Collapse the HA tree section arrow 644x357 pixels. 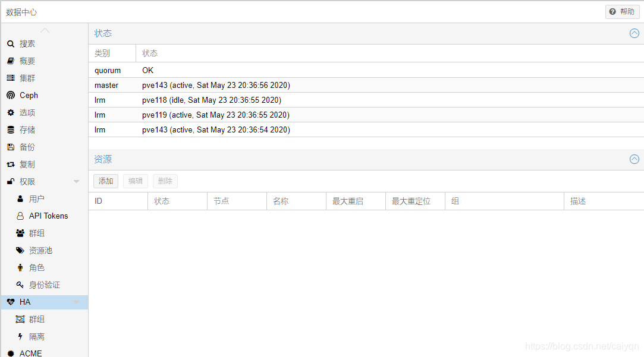[76, 302]
